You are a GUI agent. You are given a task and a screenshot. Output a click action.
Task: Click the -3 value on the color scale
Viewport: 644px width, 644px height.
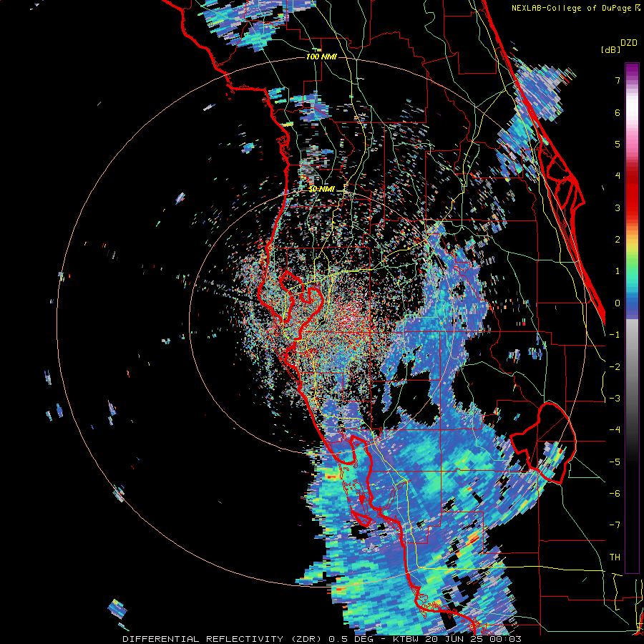pos(615,399)
